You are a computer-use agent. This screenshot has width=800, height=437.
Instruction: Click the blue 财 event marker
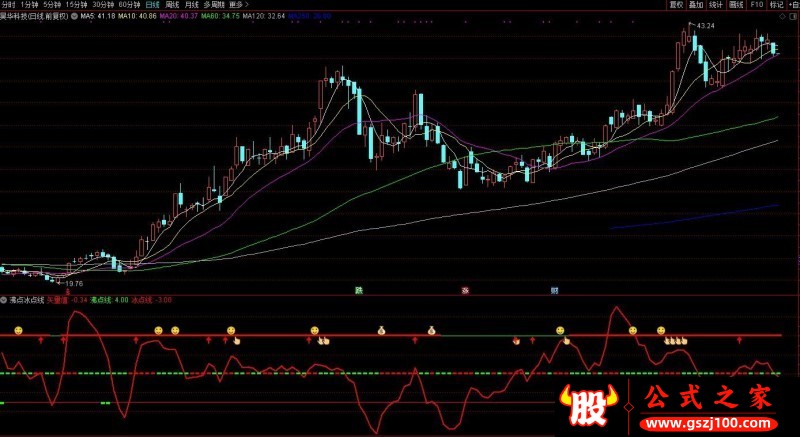click(x=554, y=291)
